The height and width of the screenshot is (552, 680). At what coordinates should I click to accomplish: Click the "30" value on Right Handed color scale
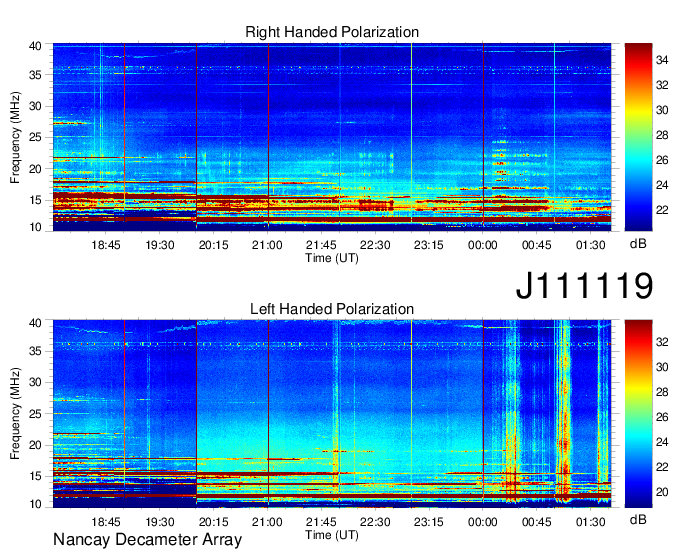point(662,110)
